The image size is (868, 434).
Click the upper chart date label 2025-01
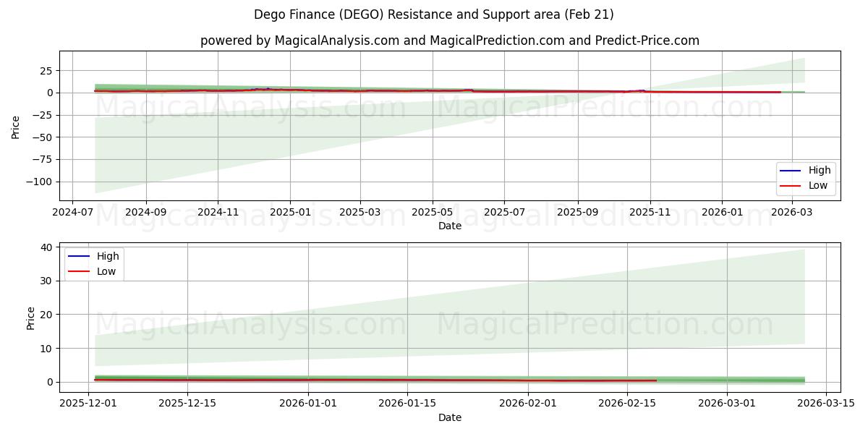pyautogui.click(x=290, y=213)
